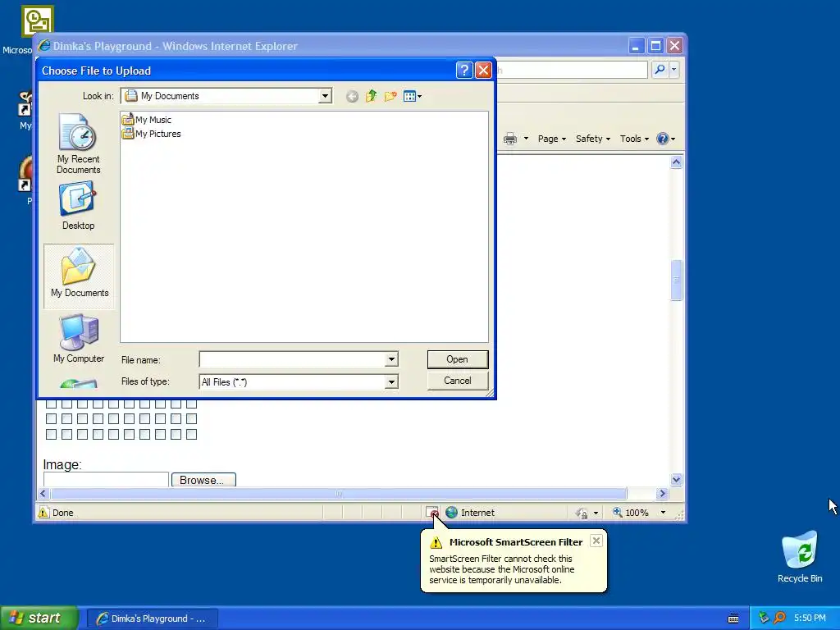
Task: Click the horizontal scrollbar left arrow
Action: 44,493
